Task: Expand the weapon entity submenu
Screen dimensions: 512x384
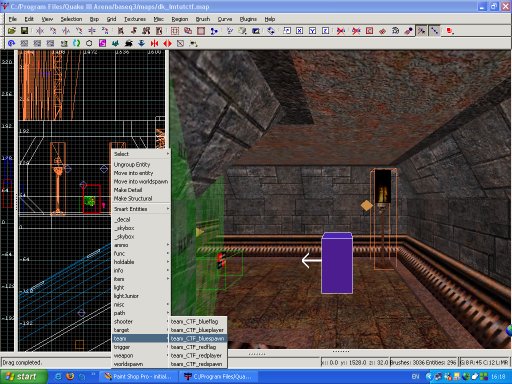Action: coord(141,356)
